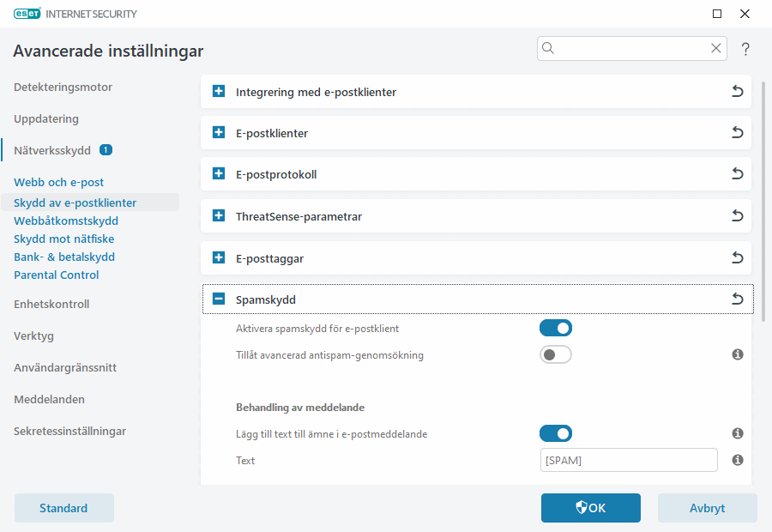772x532 pixels.
Task: Select Bank- & betalskydd in the sidebar
Action: coord(63,257)
